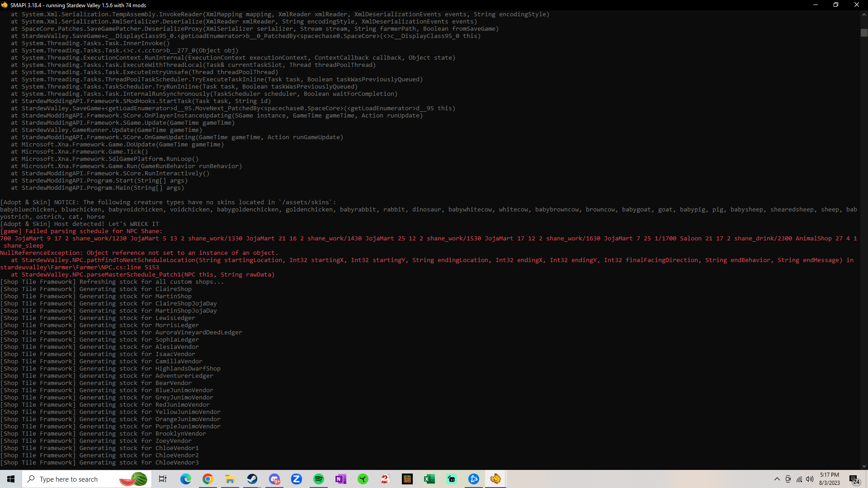The width and height of the screenshot is (868, 488).
Task: Open the Meet Now tray icon
Action: (788, 479)
